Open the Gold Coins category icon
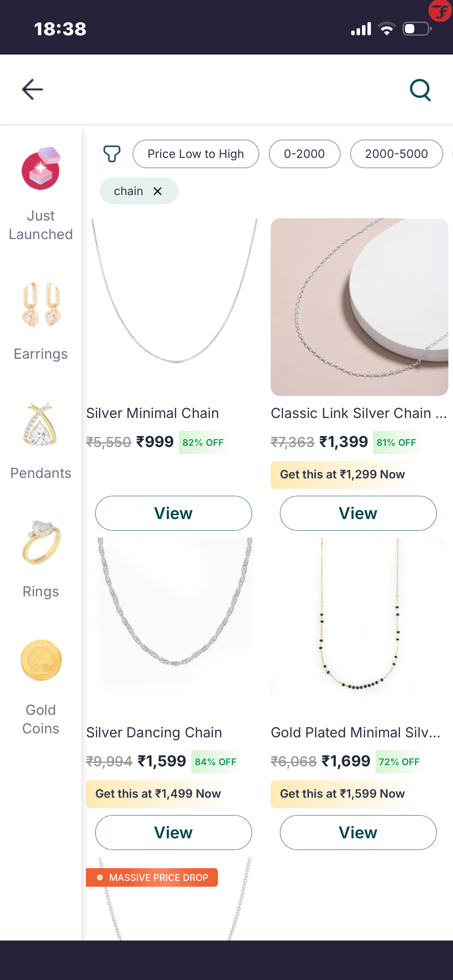This screenshot has height=980, width=453. pos(41,660)
